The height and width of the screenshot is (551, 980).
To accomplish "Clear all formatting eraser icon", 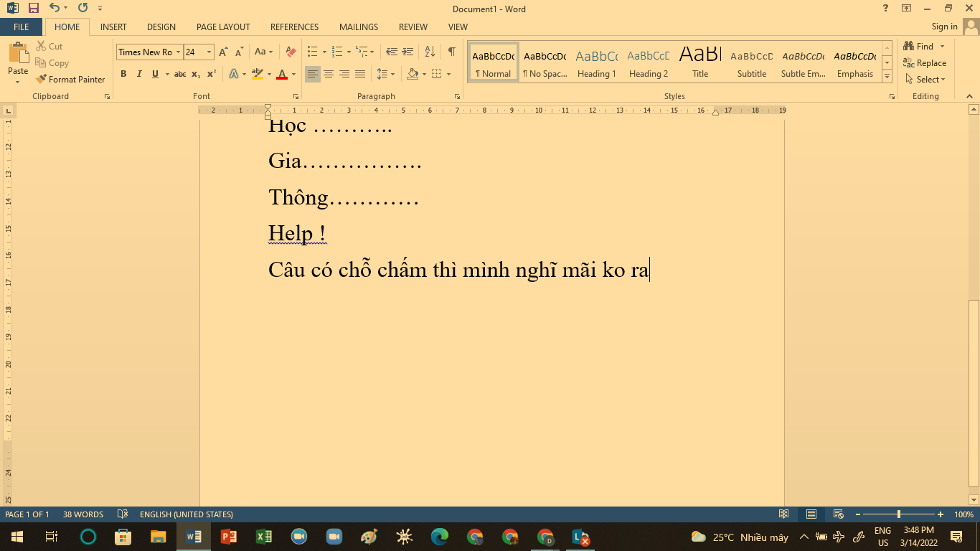I will tap(291, 52).
